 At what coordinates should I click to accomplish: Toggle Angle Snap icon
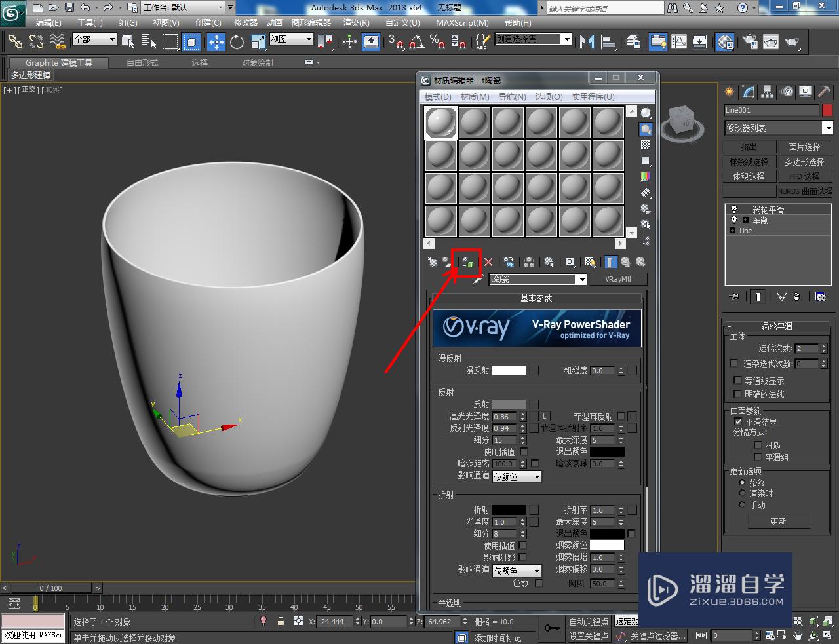coord(416,42)
